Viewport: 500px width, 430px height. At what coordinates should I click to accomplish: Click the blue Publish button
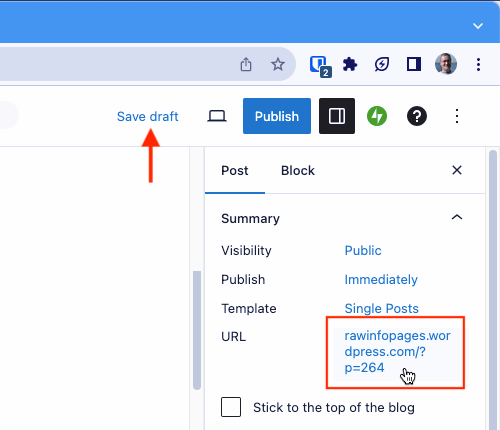pyautogui.click(x=277, y=116)
